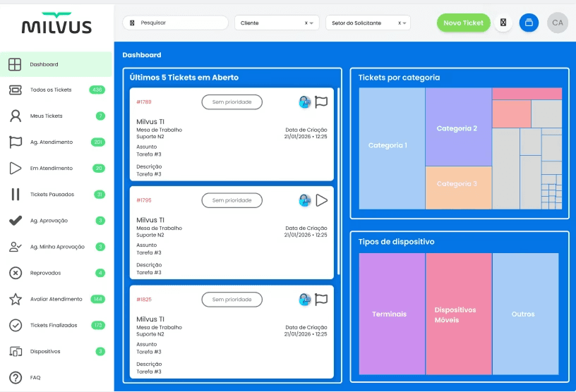Image resolution: width=576 pixels, height=392 pixels.
Task: Open the Cliente dropdown arrow
Action: pyautogui.click(x=311, y=23)
